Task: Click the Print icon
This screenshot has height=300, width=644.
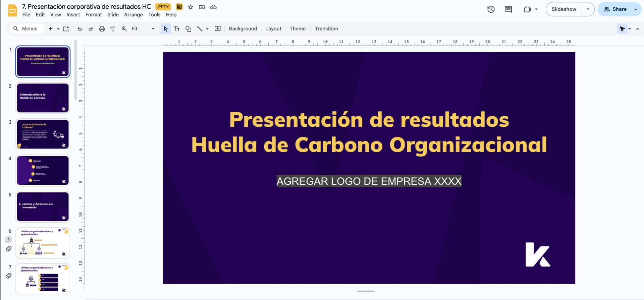Action: tap(102, 29)
